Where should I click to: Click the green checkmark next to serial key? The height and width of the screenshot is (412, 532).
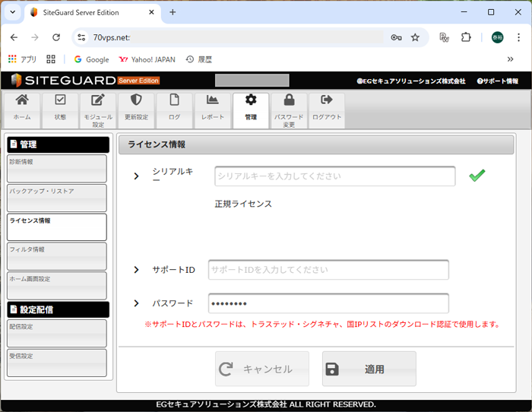[477, 176]
